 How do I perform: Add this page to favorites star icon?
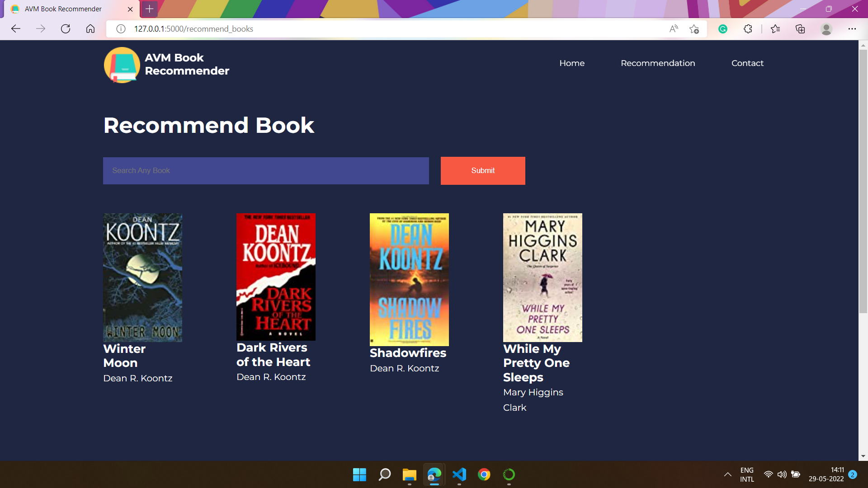[x=694, y=29]
